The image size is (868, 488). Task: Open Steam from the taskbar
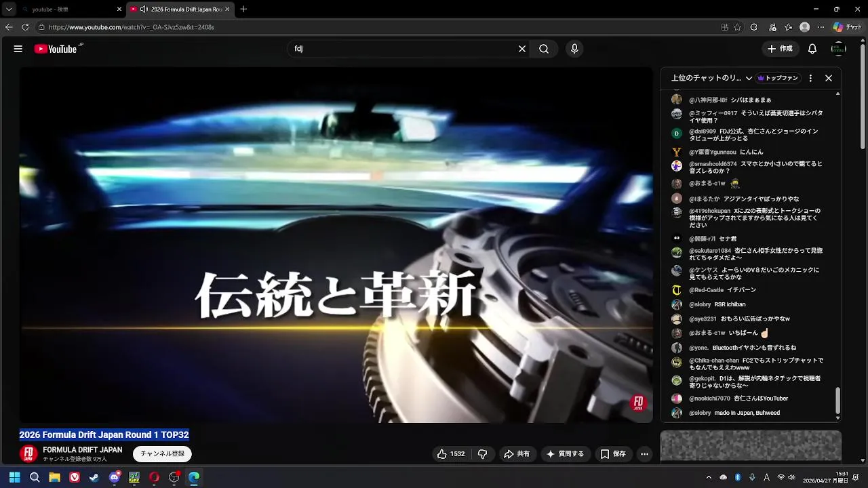pos(94,477)
